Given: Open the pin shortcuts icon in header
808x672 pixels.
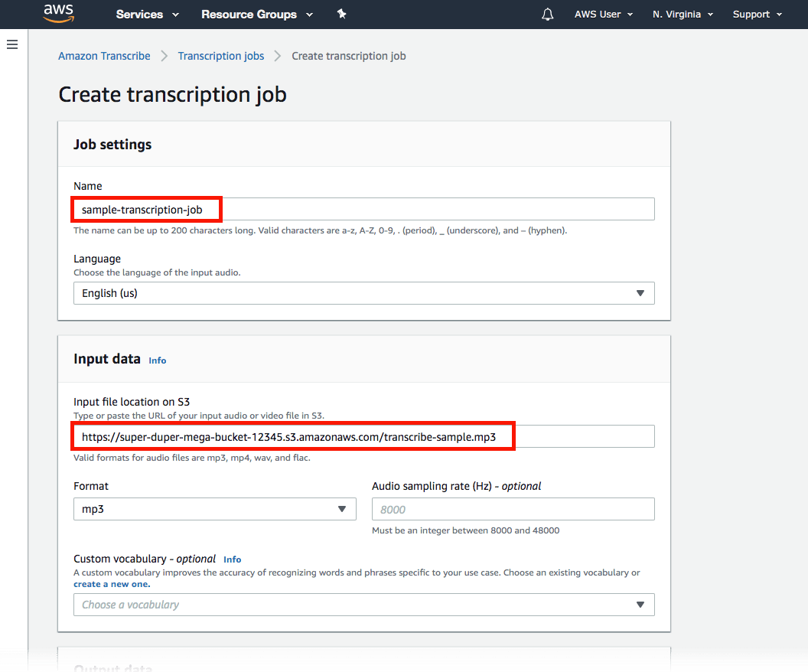Looking at the screenshot, I should coord(341,14).
